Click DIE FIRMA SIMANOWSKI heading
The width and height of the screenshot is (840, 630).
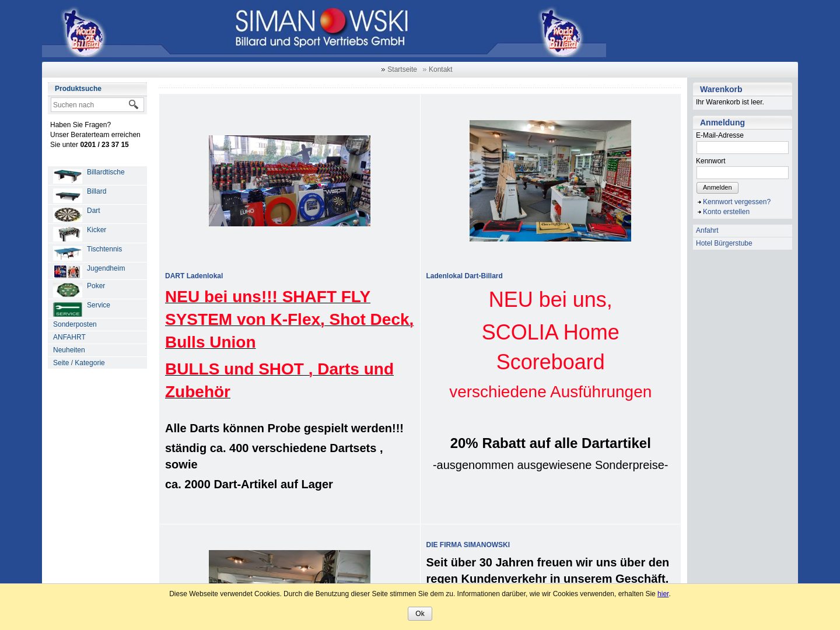pos(468,545)
